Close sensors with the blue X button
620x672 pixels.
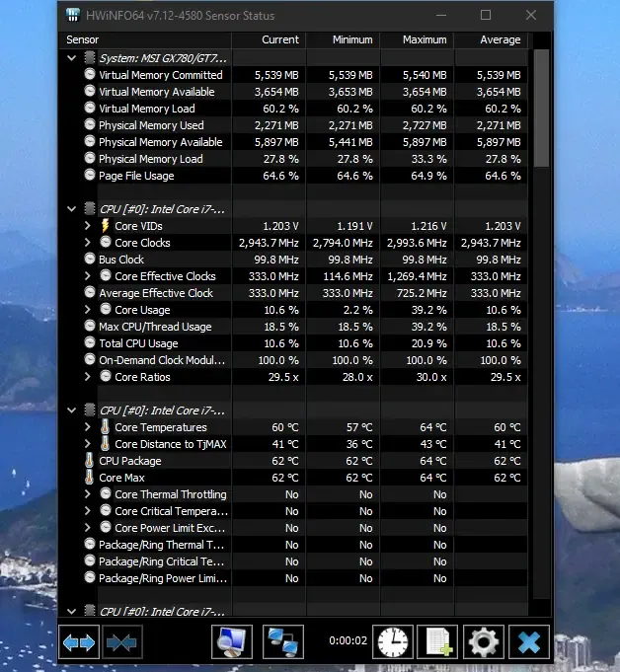point(529,641)
